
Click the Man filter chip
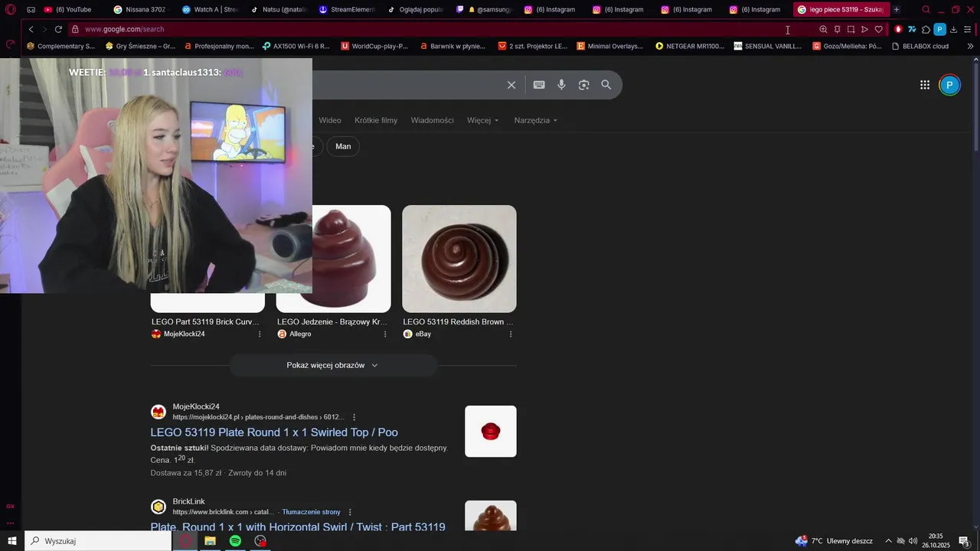pyautogui.click(x=343, y=146)
